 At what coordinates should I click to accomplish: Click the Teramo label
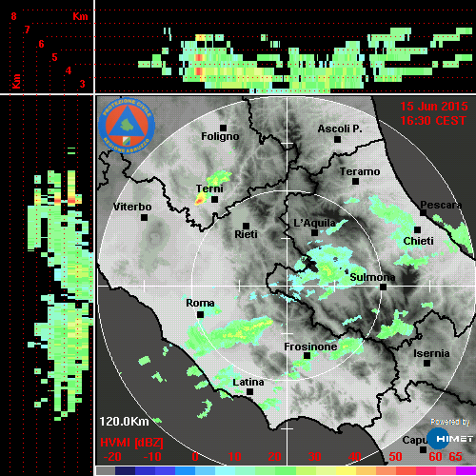click(360, 171)
